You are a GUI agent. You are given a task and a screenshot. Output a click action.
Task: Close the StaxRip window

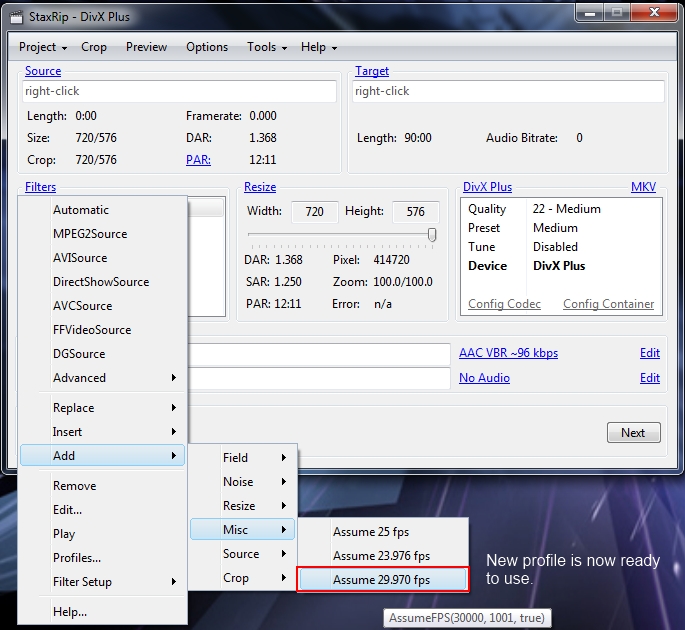(x=654, y=12)
